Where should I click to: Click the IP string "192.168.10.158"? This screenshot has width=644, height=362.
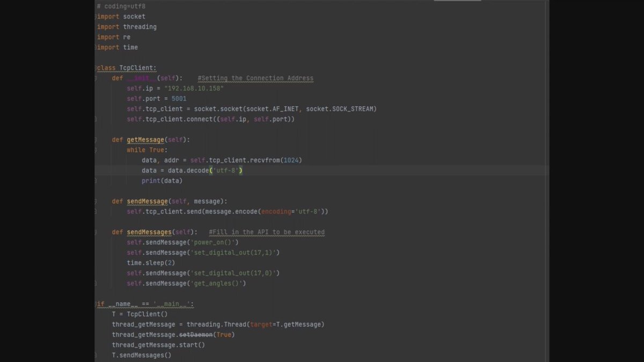pyautogui.click(x=194, y=88)
